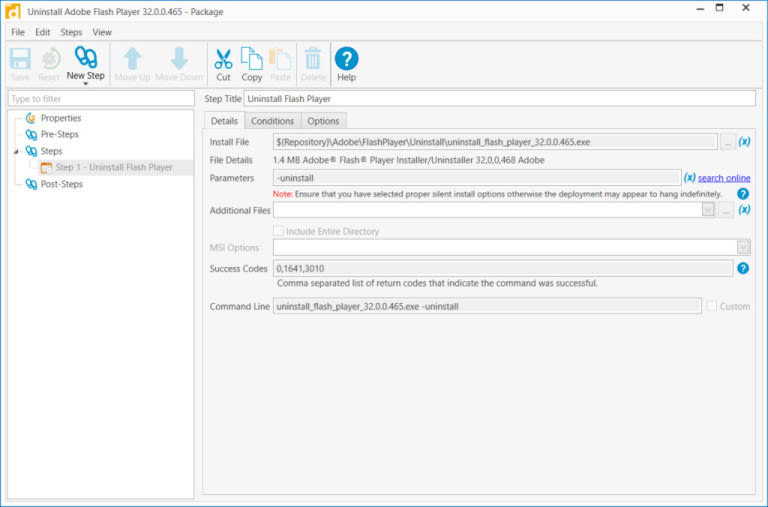Select Post-Steps in the tree
Screen dimensions: 768x507
pos(62,184)
